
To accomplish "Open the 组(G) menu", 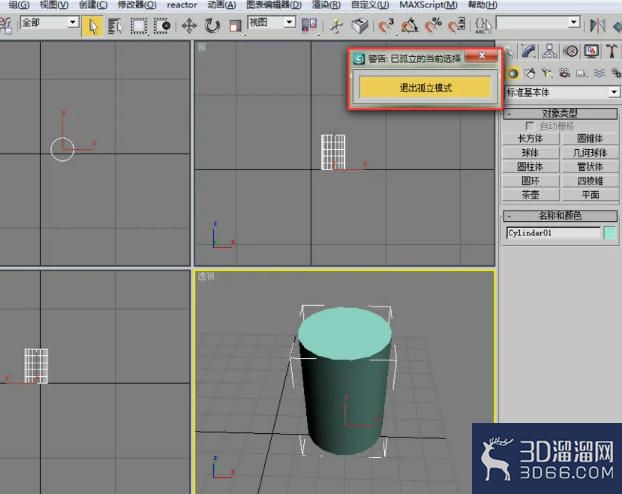I will (x=19, y=5).
